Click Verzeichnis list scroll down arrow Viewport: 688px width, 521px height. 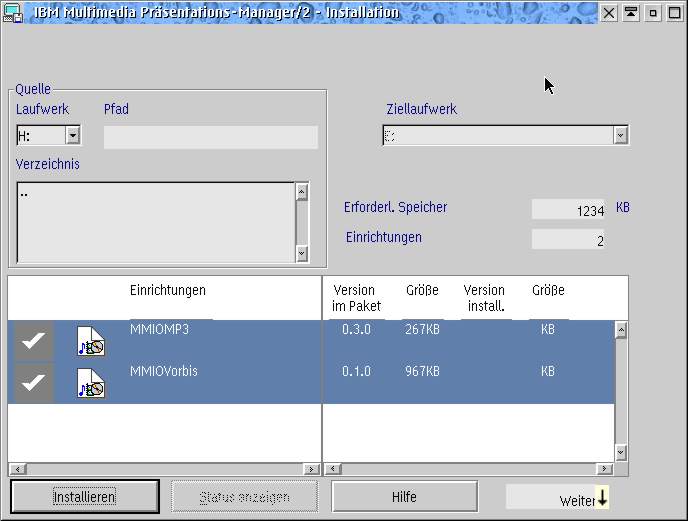tap(302, 253)
